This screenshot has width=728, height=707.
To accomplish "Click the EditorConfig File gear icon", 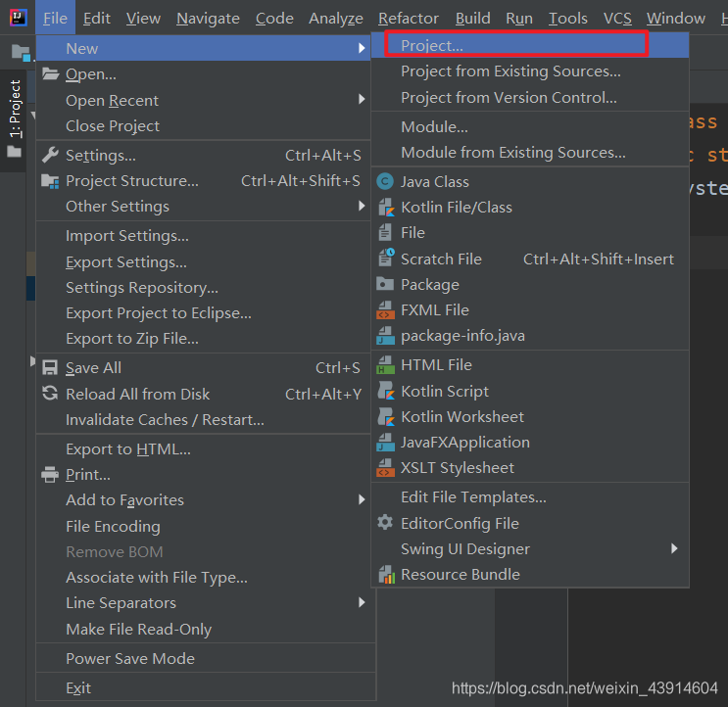I will click(385, 522).
